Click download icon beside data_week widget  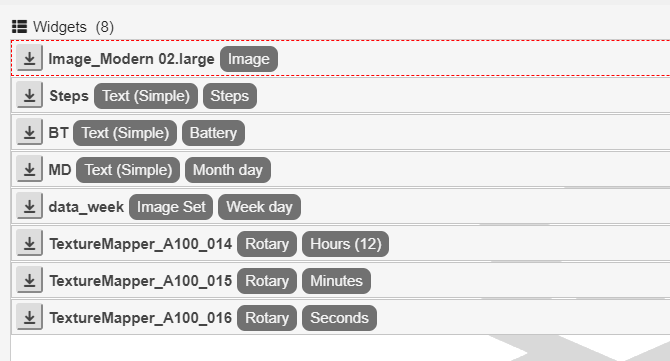(29, 206)
